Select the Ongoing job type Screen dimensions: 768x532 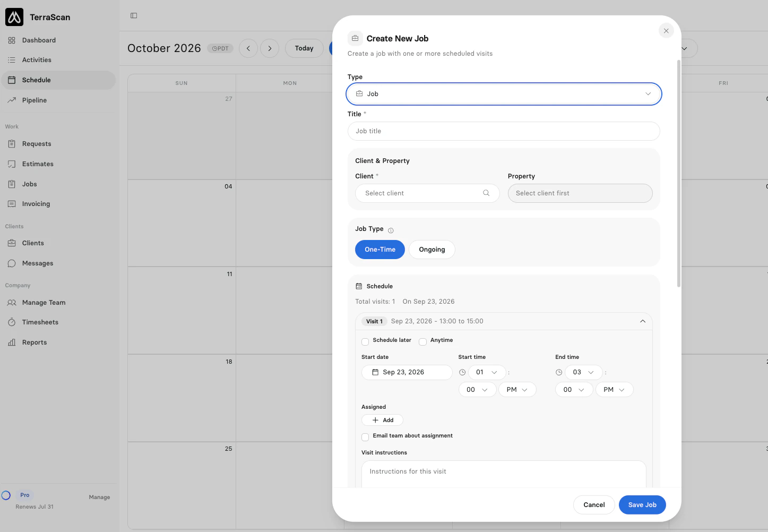click(432, 250)
